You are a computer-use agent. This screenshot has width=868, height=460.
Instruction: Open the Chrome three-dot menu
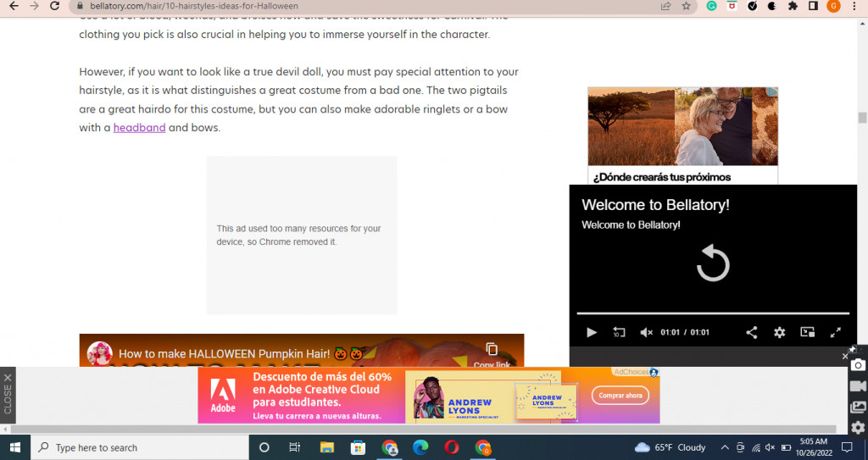coord(854,6)
